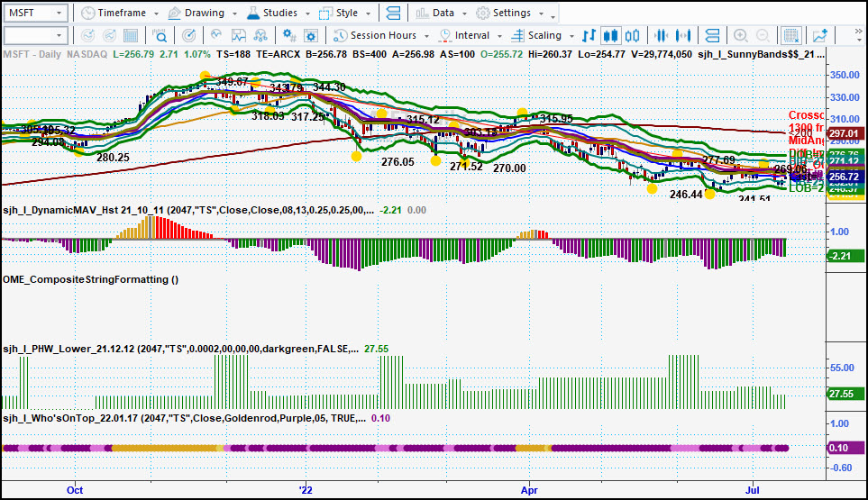Open the Drawing menu
Image resolution: width=868 pixels, height=500 pixels.
pyautogui.click(x=203, y=13)
